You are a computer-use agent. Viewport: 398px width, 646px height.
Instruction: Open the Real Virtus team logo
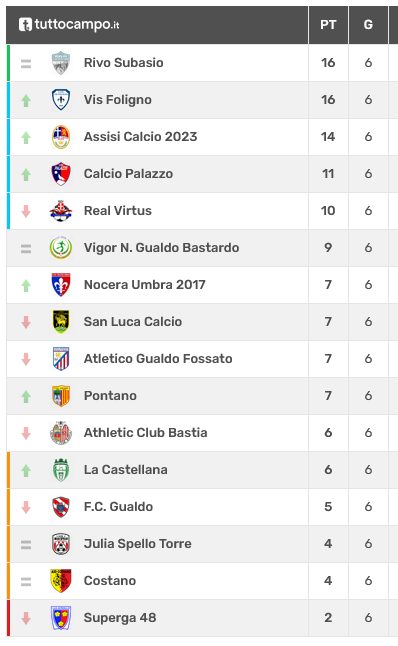tap(61, 211)
